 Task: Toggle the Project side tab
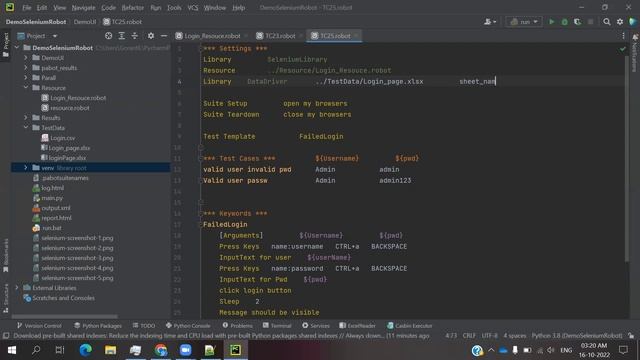(x=5, y=45)
